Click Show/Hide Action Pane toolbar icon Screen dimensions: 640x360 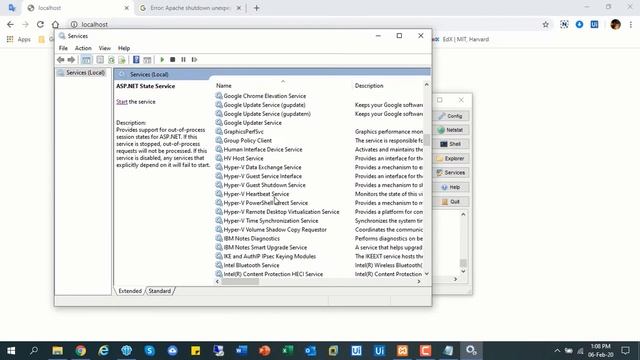(147, 60)
